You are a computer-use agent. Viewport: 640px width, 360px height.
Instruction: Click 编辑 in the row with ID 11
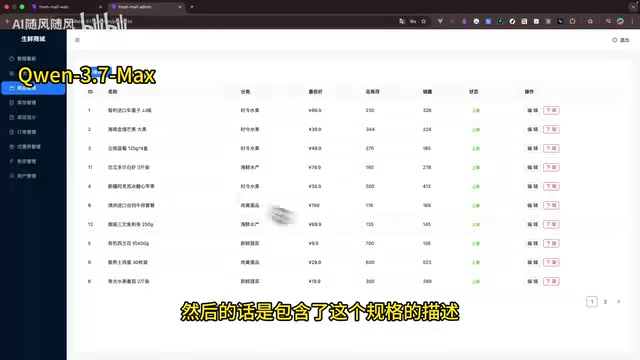coord(533,167)
